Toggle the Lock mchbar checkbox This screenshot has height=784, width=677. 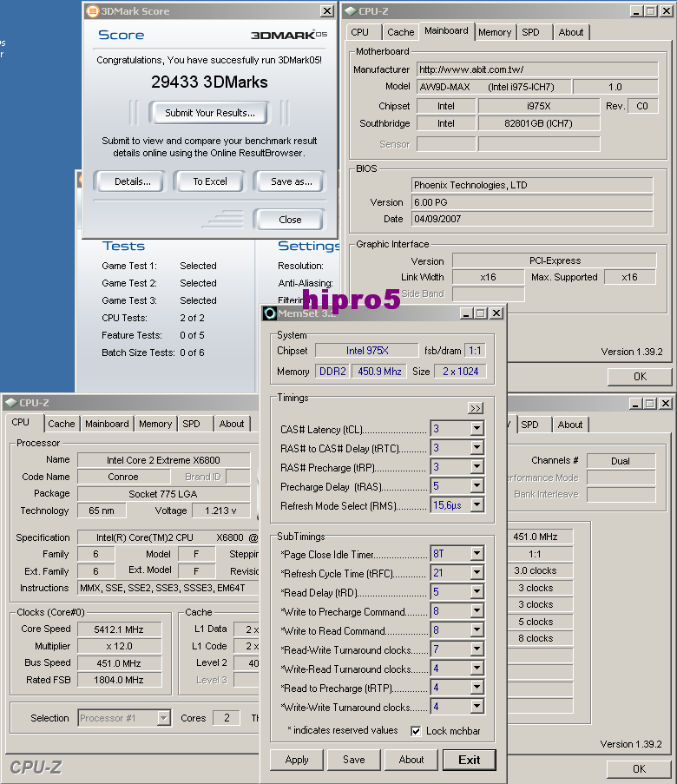[416, 731]
